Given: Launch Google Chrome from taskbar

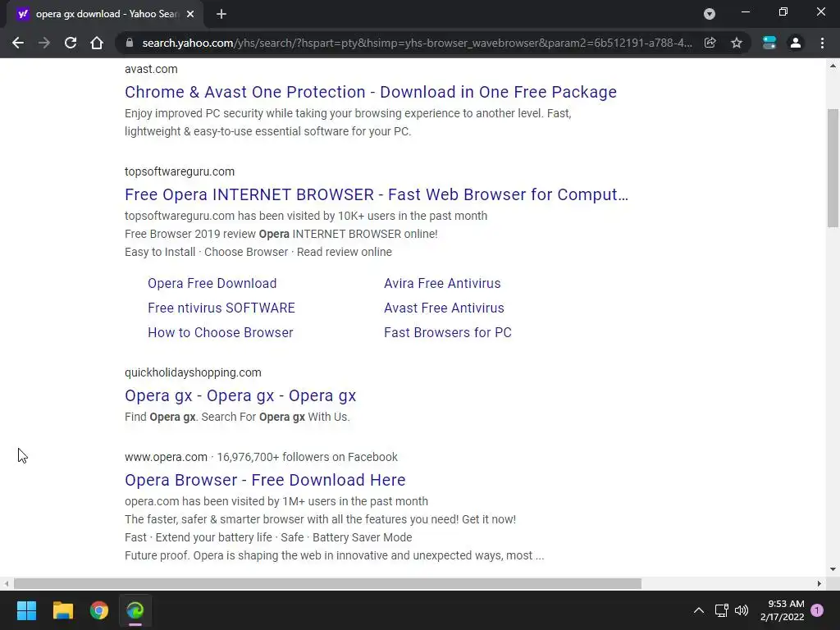Looking at the screenshot, I should point(99,610).
